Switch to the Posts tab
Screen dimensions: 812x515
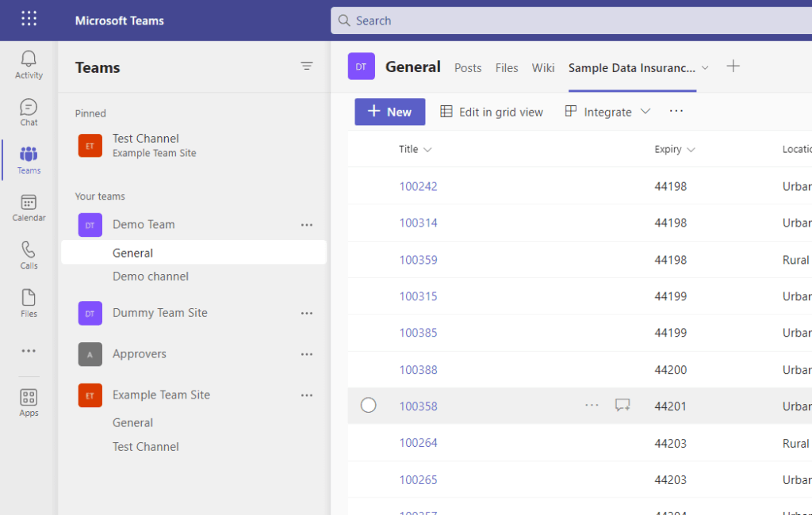(468, 68)
